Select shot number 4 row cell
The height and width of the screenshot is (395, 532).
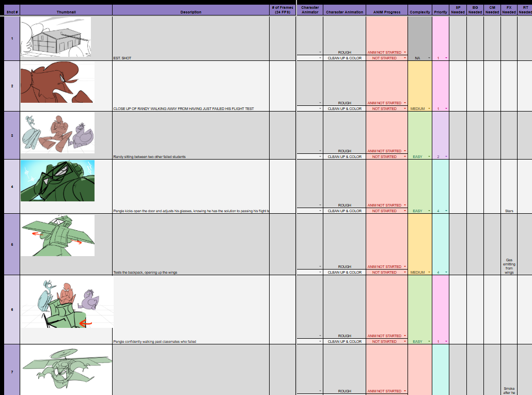pyautogui.click(x=12, y=186)
